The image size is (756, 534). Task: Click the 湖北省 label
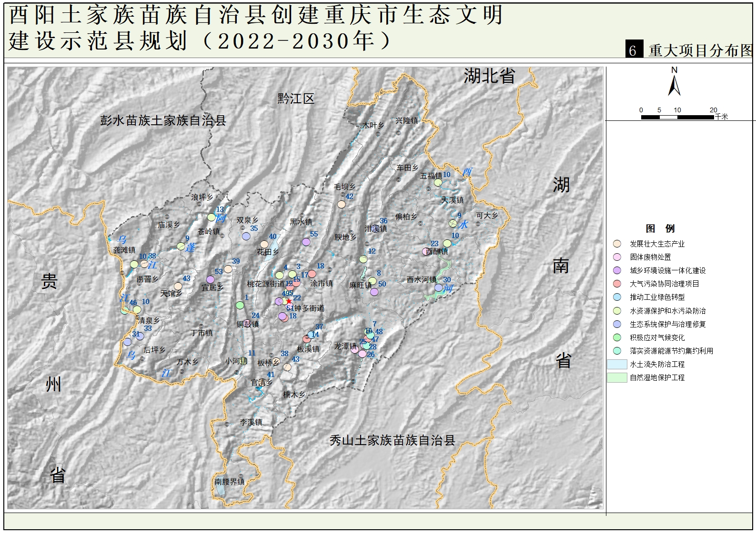[x=489, y=76]
